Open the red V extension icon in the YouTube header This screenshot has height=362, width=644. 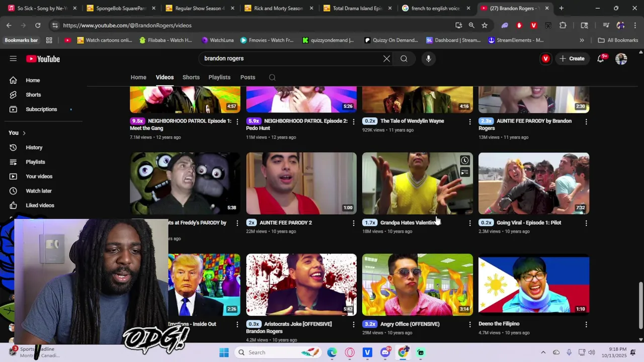[546, 59]
